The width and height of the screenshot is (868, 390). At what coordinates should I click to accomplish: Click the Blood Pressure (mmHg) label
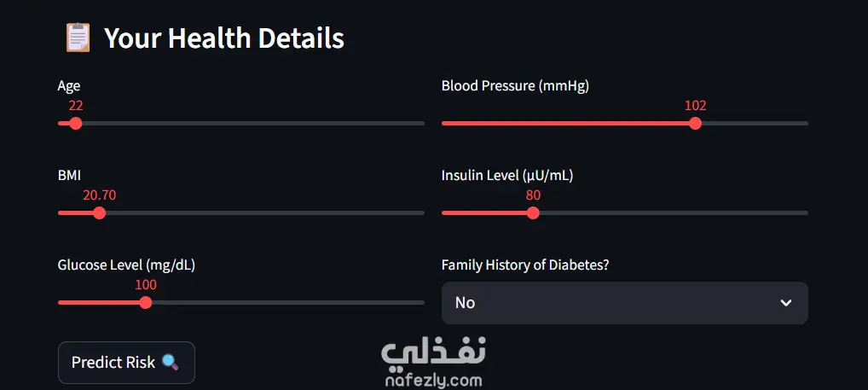[515, 85]
